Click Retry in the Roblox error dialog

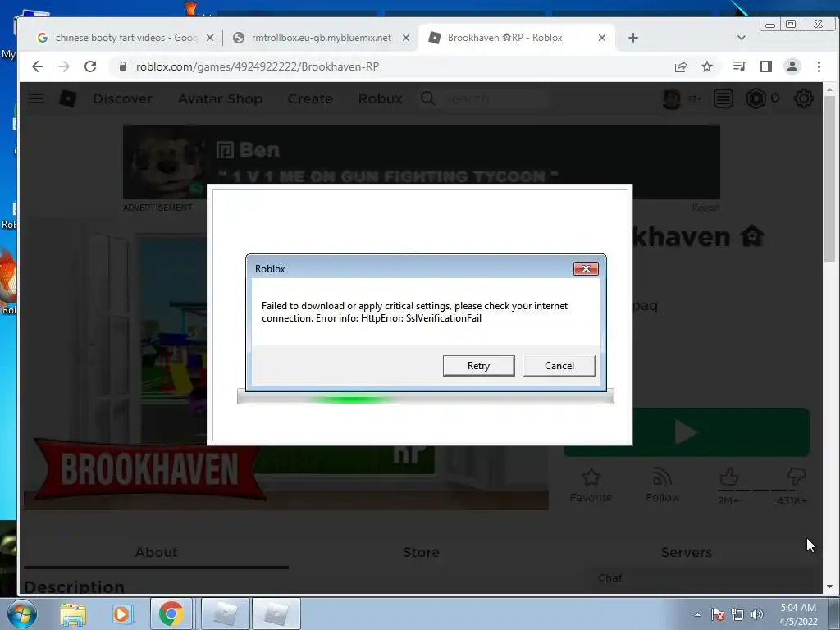[x=478, y=365]
